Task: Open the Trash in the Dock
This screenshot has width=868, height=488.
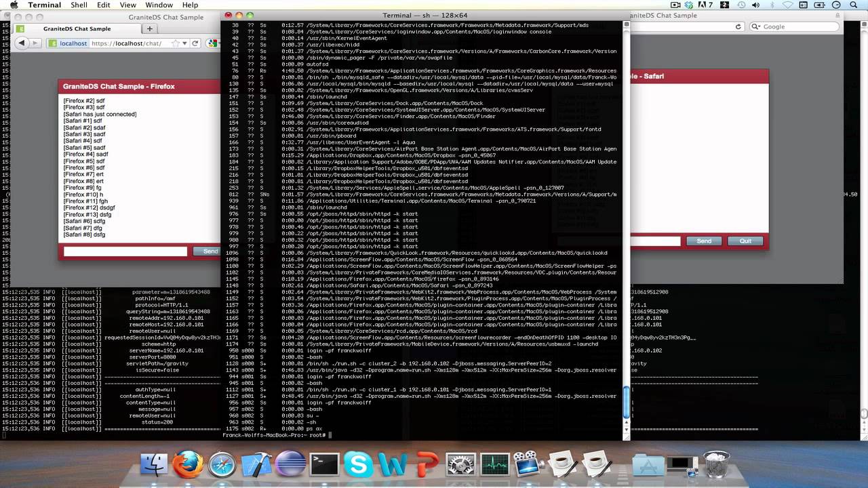Action: coord(716,465)
